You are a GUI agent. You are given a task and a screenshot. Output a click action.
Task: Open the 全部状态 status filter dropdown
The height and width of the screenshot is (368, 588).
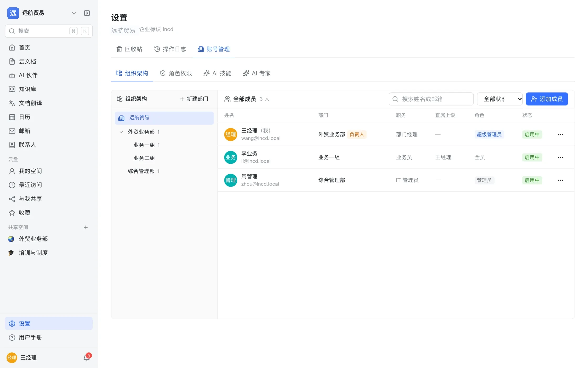click(500, 99)
